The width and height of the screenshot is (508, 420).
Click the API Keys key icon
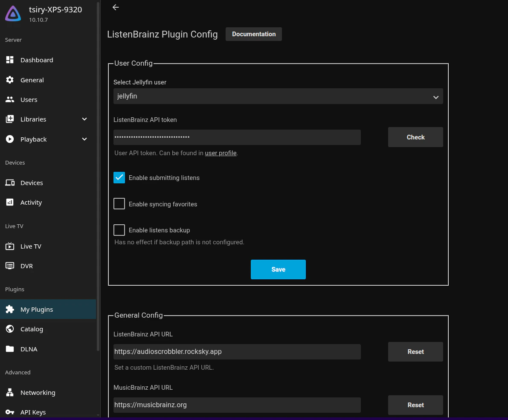tap(10, 412)
